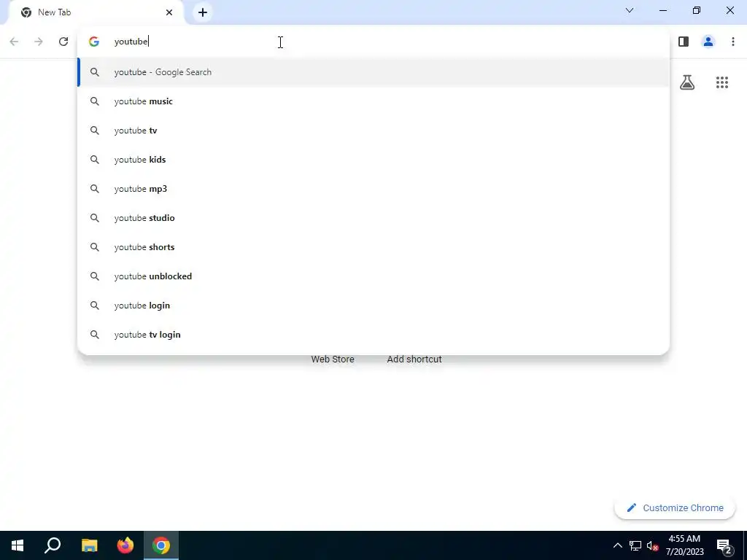Open the Google apps grid
Screen dimensions: 747x560
pyautogui.click(x=721, y=82)
